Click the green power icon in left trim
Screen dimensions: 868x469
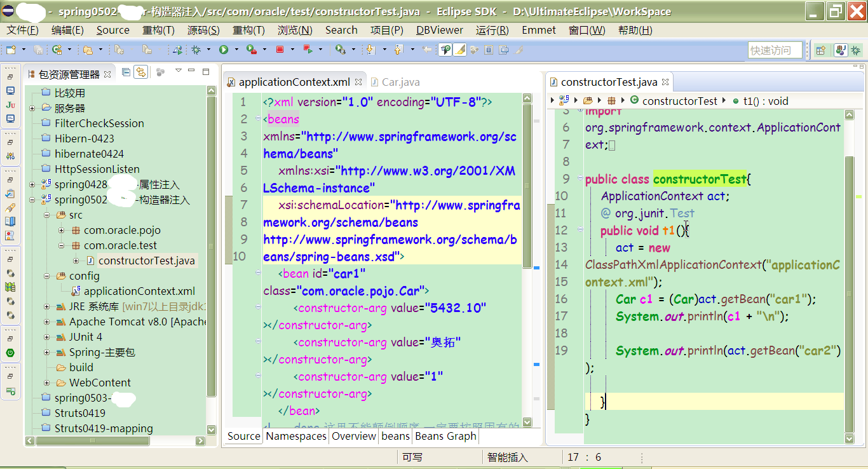10,353
